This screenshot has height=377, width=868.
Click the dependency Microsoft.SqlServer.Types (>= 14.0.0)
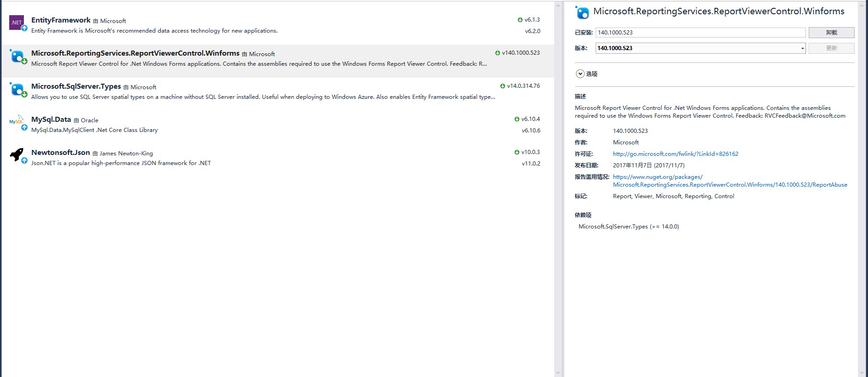tap(629, 227)
